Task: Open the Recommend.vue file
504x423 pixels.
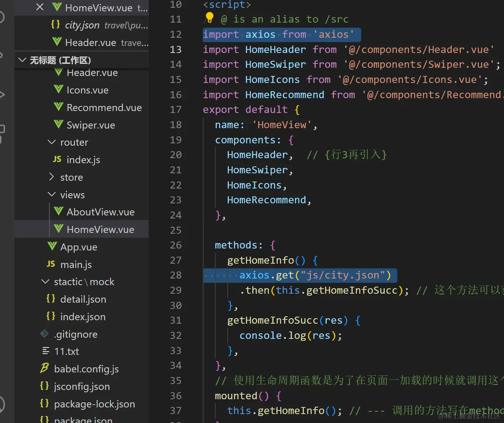Action: (104, 108)
